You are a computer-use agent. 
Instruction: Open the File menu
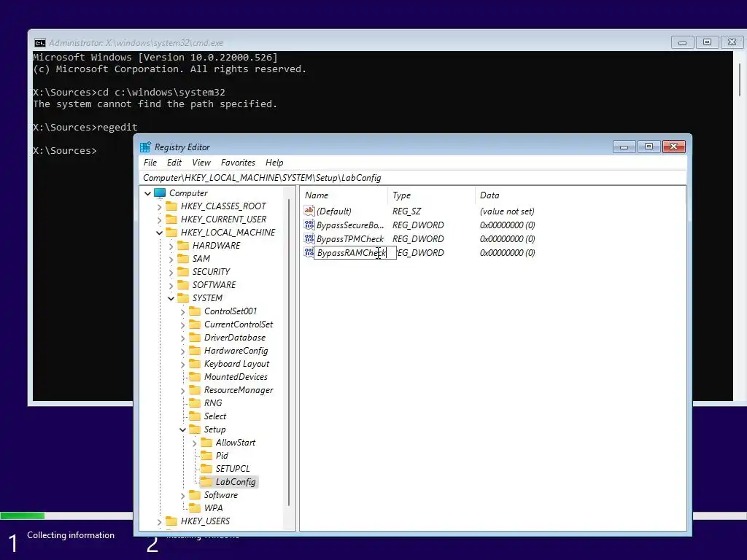pos(150,163)
